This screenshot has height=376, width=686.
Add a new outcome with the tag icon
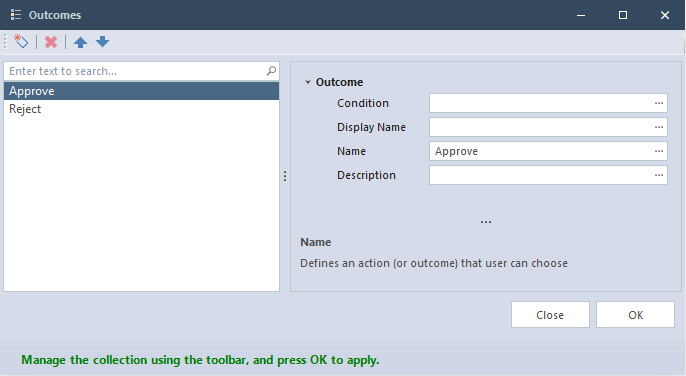click(x=21, y=42)
